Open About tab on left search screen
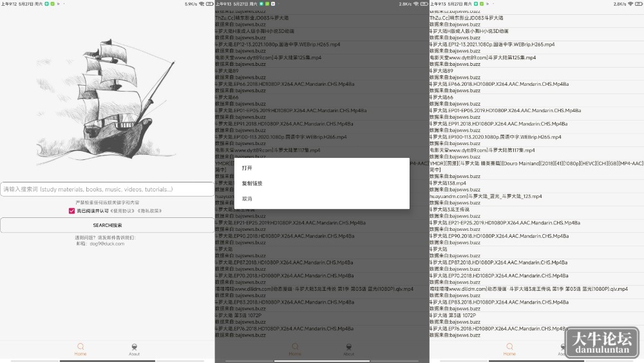 [x=135, y=349]
